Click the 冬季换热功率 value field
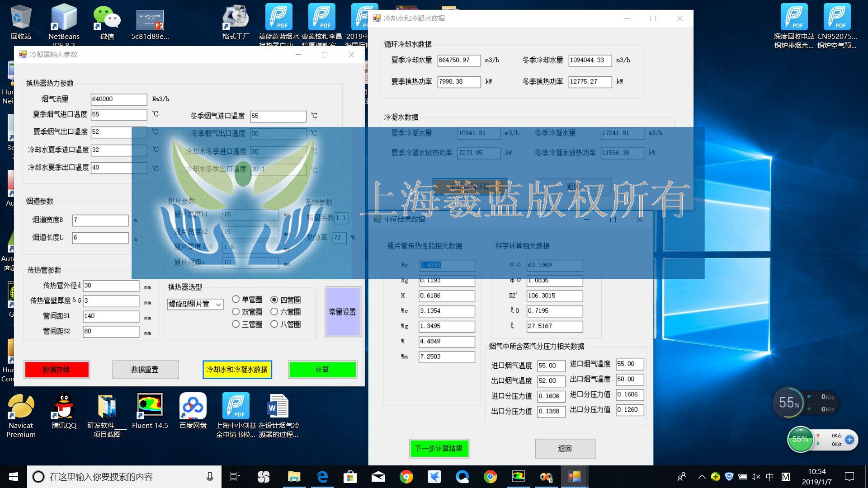Screen dimensions: 868x488 [590, 82]
